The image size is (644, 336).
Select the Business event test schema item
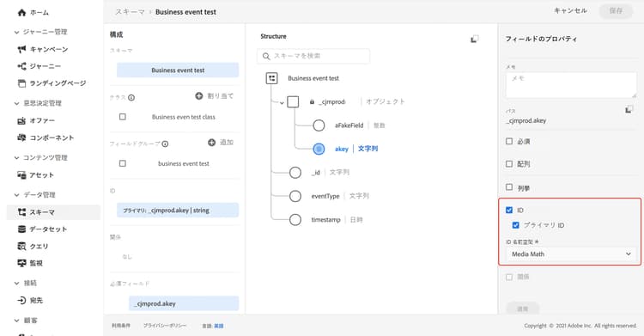(178, 70)
